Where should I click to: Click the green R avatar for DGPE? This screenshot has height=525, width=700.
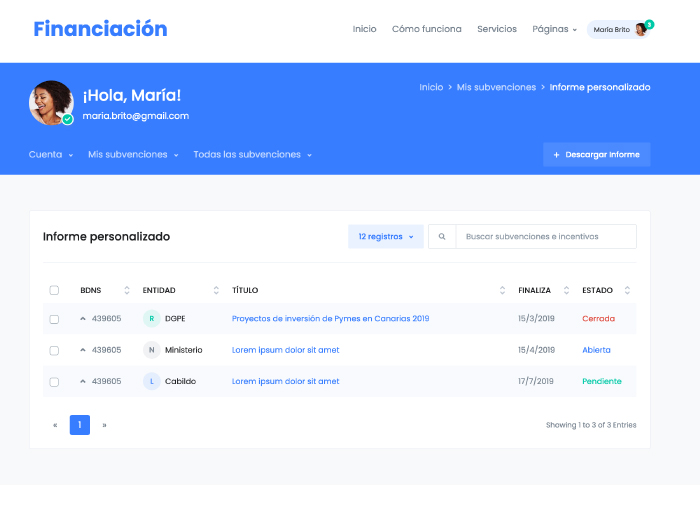[151, 319]
